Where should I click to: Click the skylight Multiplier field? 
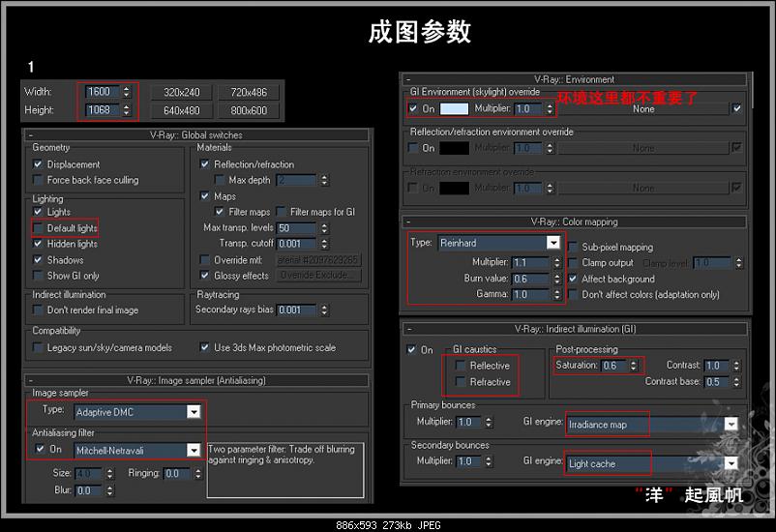tap(529, 109)
